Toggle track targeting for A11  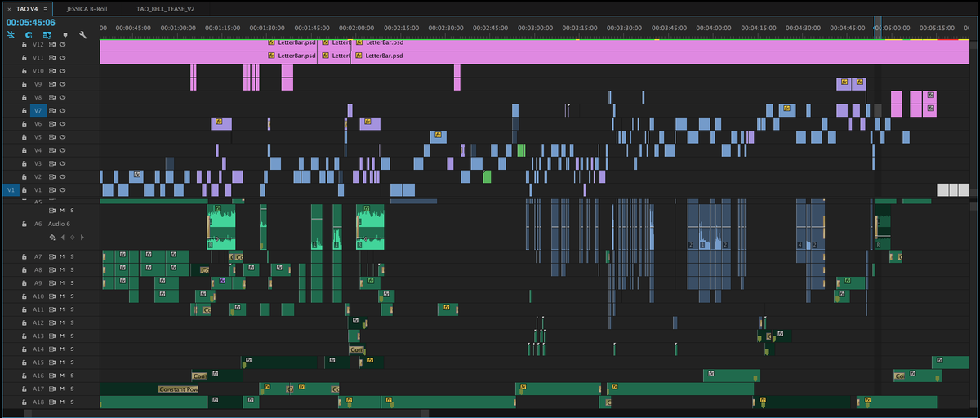pyautogui.click(x=38, y=309)
